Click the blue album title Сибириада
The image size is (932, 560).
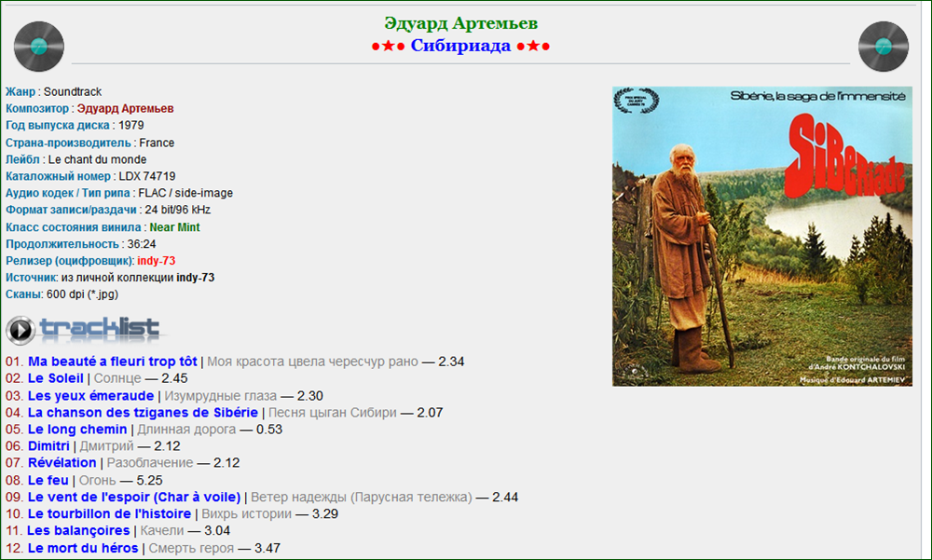tap(460, 46)
